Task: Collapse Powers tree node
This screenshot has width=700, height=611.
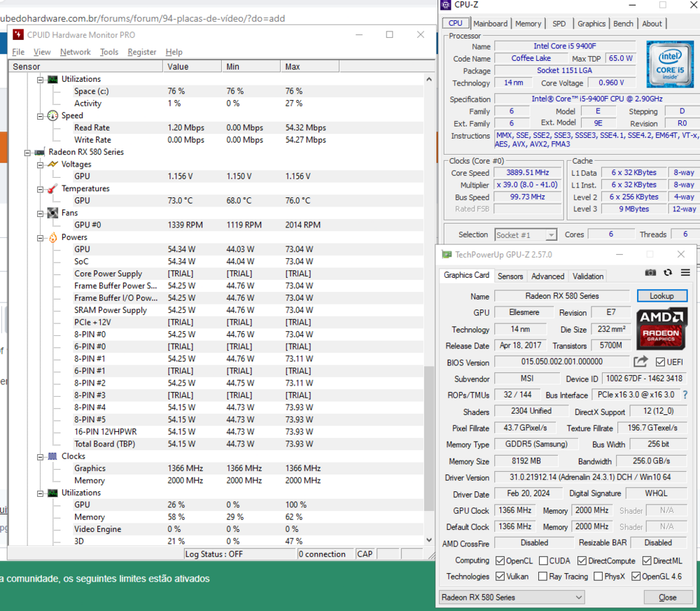Action: click(x=40, y=238)
